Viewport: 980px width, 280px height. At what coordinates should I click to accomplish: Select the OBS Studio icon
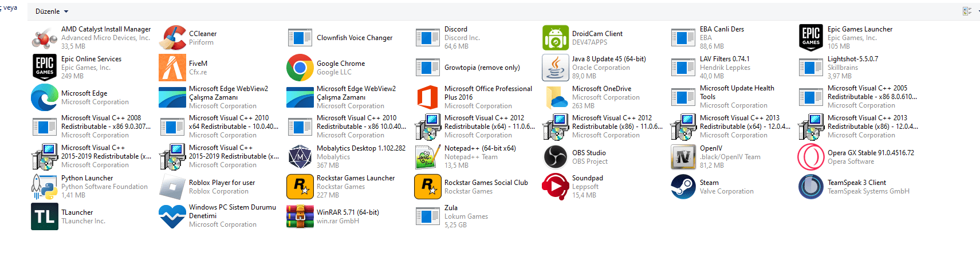(x=556, y=157)
